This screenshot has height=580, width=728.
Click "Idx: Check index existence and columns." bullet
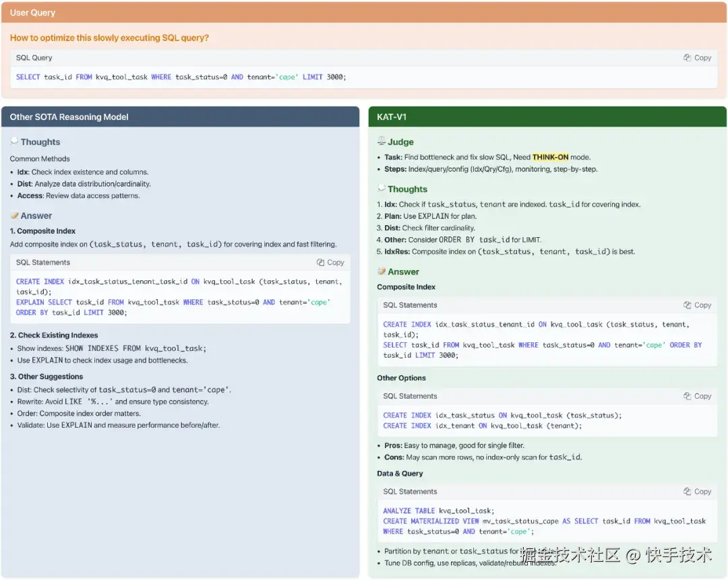(83, 172)
